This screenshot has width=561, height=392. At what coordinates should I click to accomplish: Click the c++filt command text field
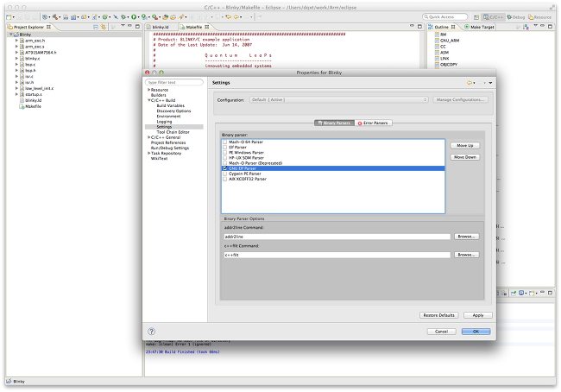coord(337,255)
